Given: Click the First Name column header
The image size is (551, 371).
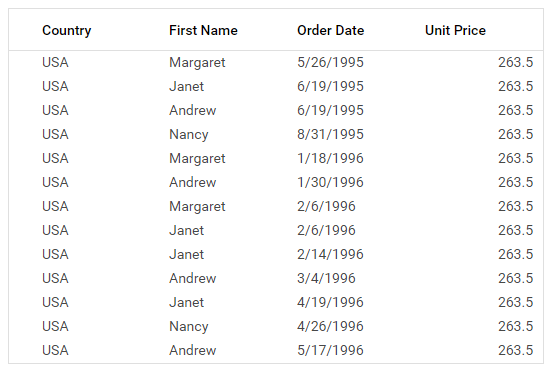Looking at the screenshot, I should 203,31.
